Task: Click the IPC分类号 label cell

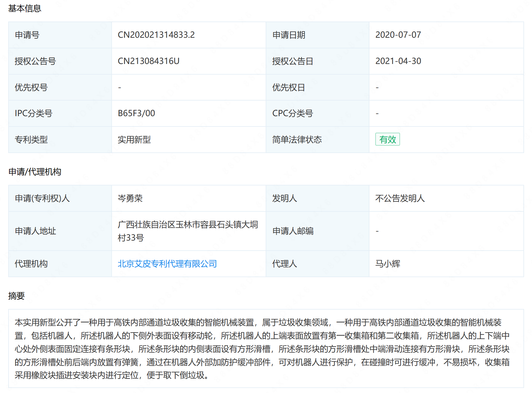Action: click(x=60, y=113)
